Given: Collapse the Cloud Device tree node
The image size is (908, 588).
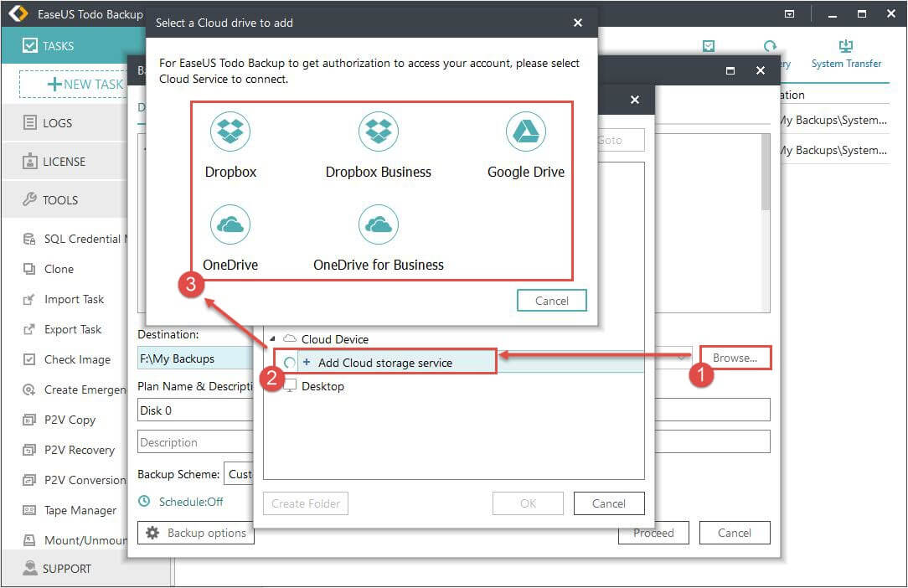Looking at the screenshot, I should 272,338.
